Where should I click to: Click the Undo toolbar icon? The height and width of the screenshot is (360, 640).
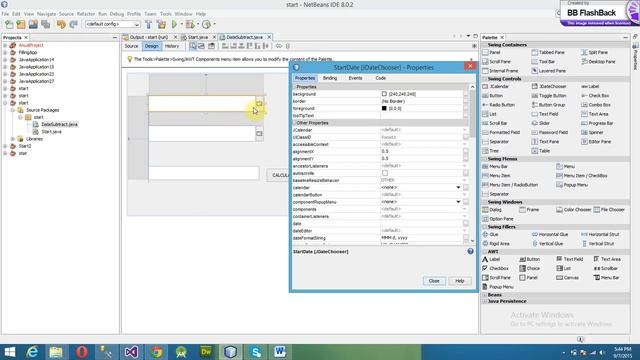61,24
